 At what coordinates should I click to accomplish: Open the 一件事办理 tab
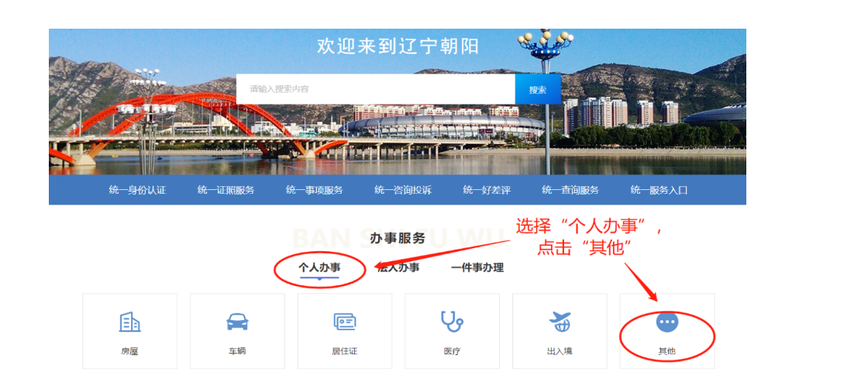[477, 268]
